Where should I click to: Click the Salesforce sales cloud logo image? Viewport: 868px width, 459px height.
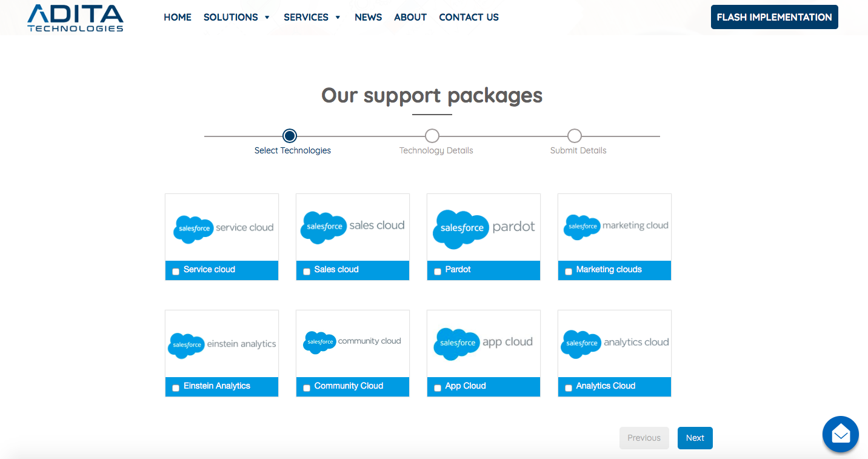[x=352, y=227]
